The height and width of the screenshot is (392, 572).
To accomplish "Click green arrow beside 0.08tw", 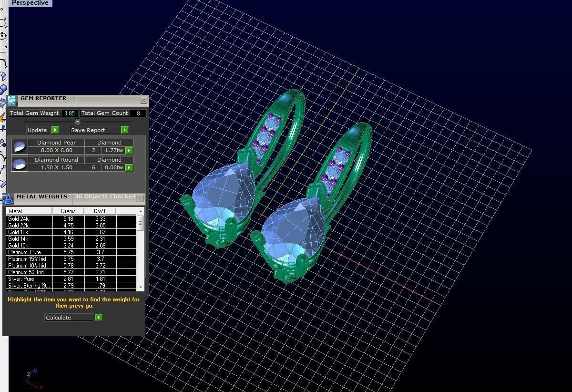I will click(x=129, y=168).
